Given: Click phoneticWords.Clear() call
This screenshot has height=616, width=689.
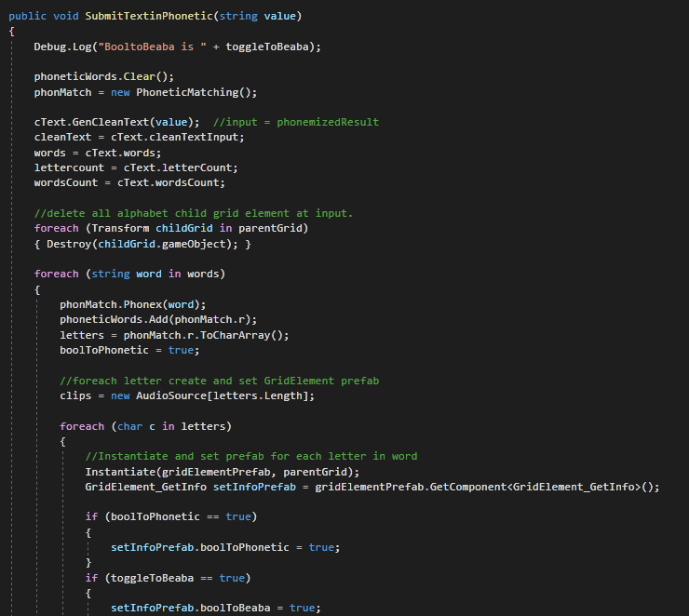Looking at the screenshot, I should coord(104,77).
